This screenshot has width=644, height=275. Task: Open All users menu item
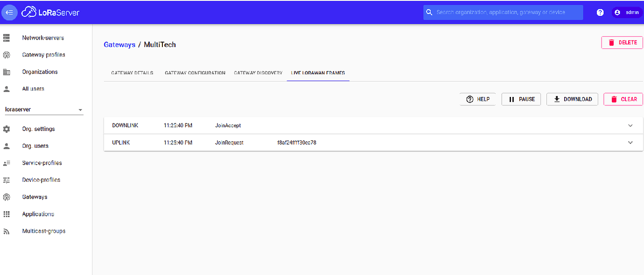click(x=33, y=89)
